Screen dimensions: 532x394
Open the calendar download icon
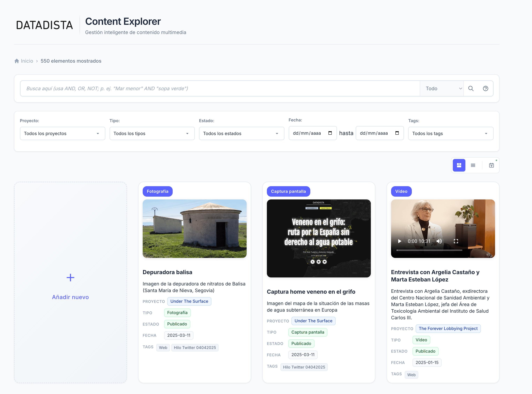[491, 165]
